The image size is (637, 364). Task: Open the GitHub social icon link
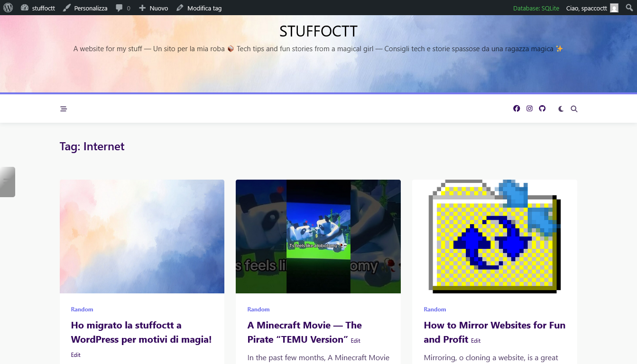(x=542, y=109)
